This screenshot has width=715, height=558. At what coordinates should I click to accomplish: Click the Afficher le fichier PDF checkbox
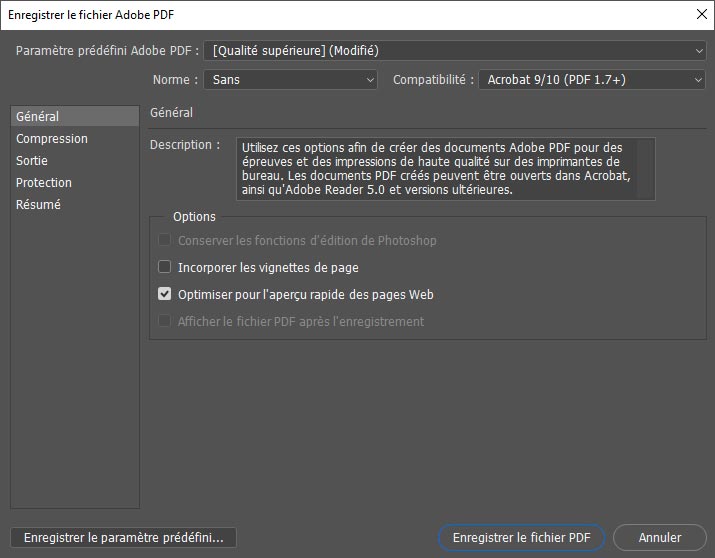point(165,322)
